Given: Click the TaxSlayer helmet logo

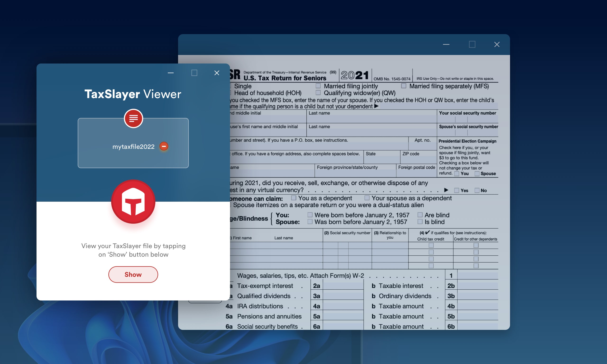Looking at the screenshot, I should pyautogui.click(x=133, y=202).
